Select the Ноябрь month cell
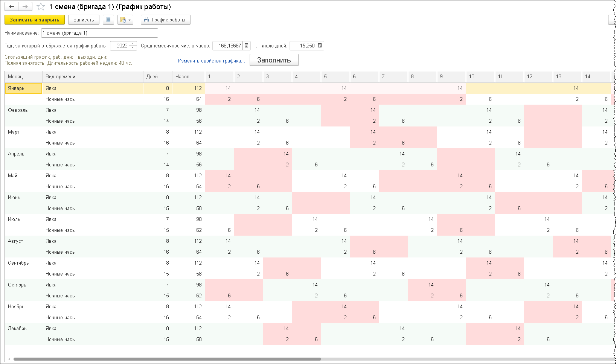 tap(23, 306)
